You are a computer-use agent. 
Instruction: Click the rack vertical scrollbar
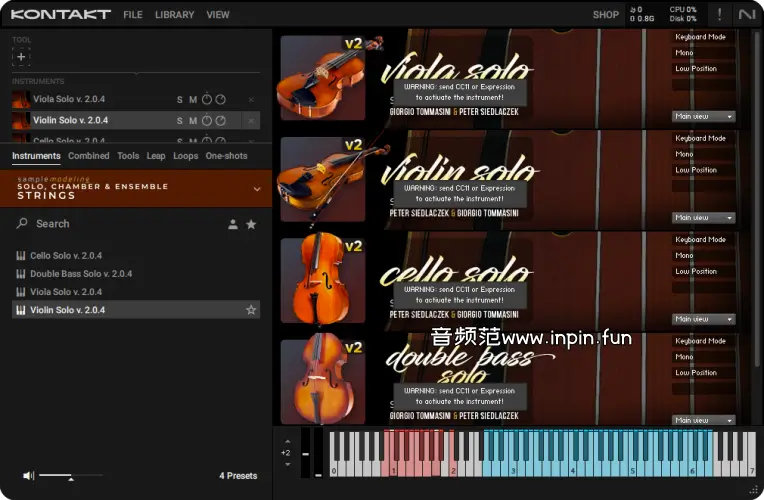pyautogui.click(x=757, y=197)
